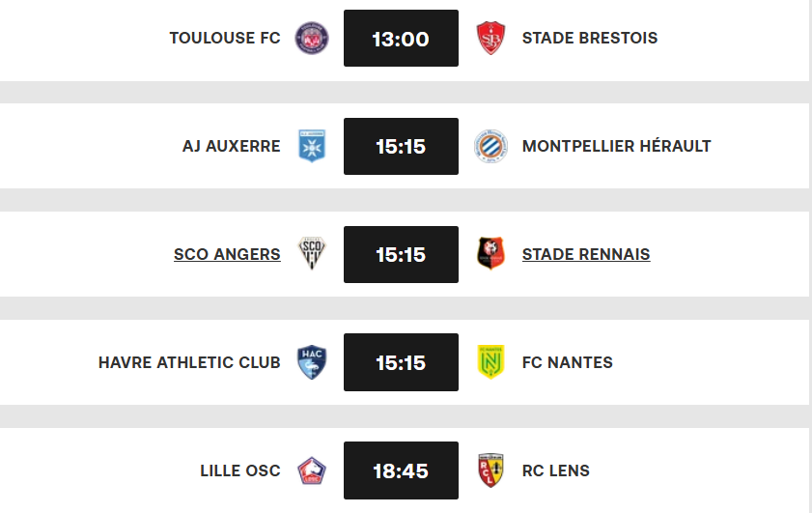
Task: Click the Toulouse FC club crest
Action: pos(312,38)
